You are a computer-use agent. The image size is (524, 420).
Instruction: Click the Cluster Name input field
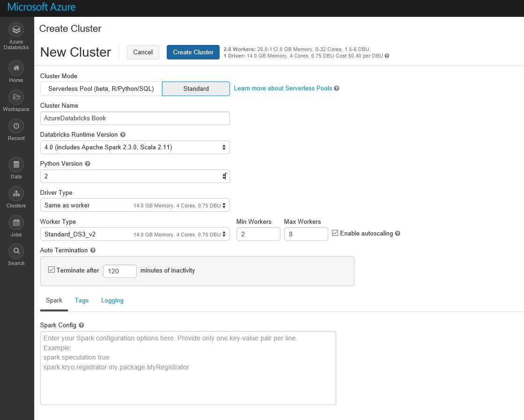[x=135, y=118]
